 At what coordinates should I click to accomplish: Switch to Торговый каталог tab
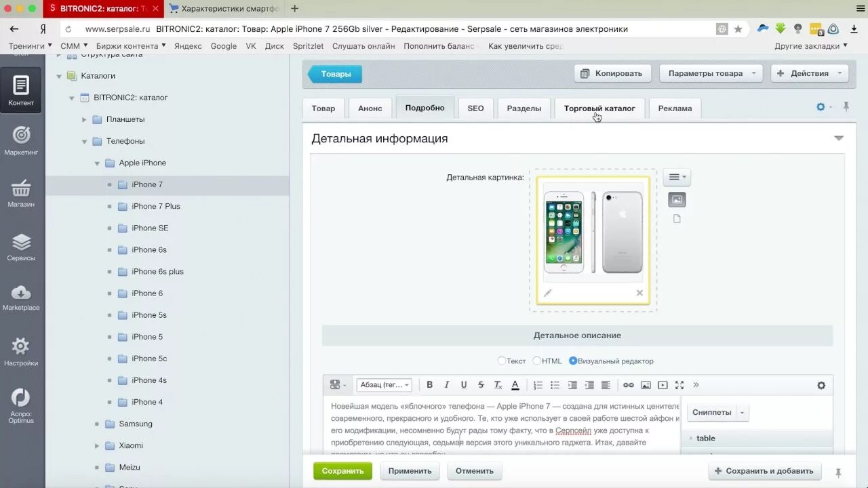coord(599,108)
